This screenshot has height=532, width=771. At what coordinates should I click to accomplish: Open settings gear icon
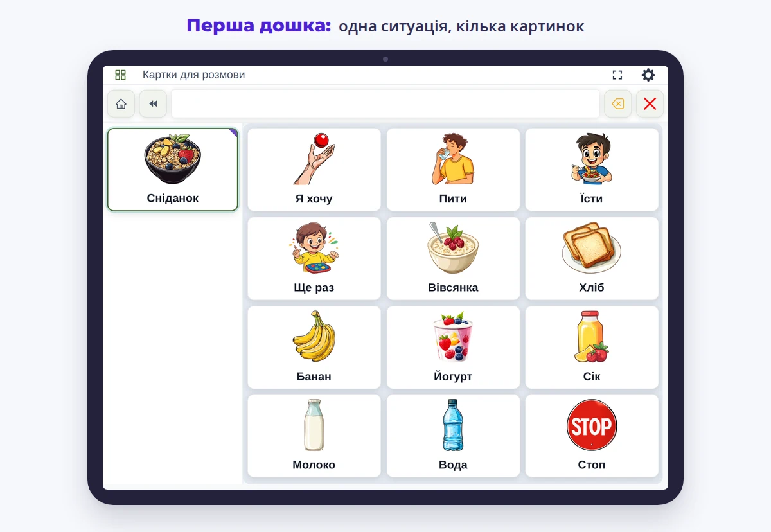648,75
